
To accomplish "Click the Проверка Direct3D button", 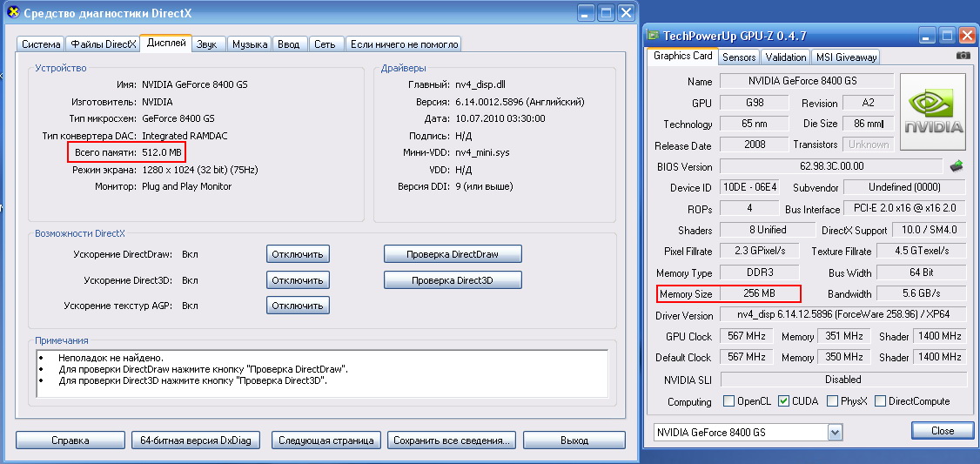I will 453,280.
